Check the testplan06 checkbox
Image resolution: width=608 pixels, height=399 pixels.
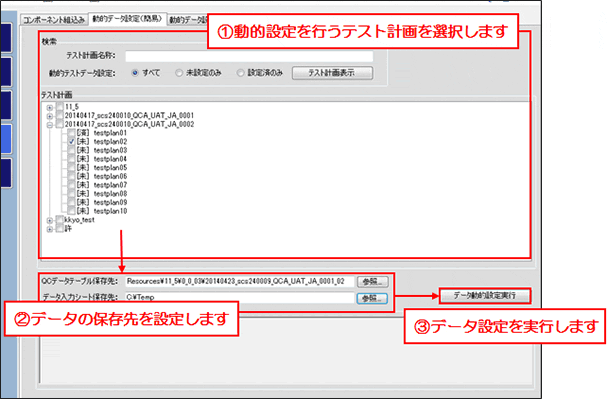[x=71, y=176]
